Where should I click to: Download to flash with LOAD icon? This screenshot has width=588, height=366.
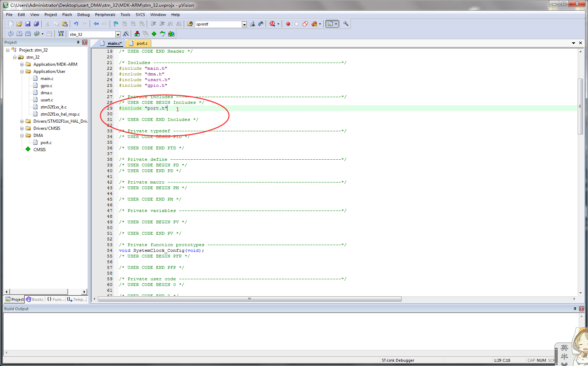click(61, 34)
